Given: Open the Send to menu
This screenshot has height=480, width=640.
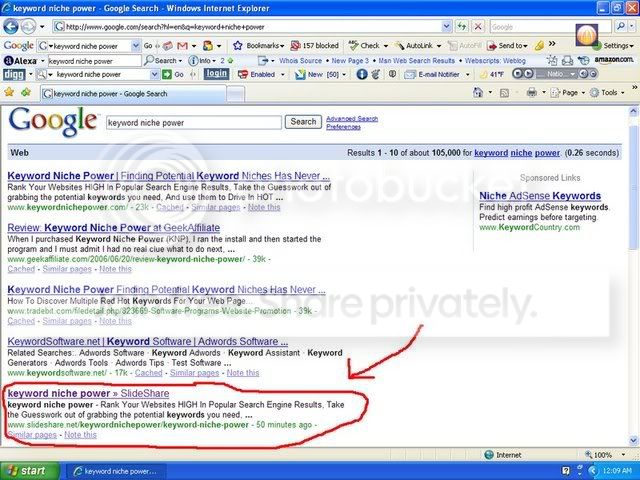Looking at the screenshot, I should (x=508, y=46).
